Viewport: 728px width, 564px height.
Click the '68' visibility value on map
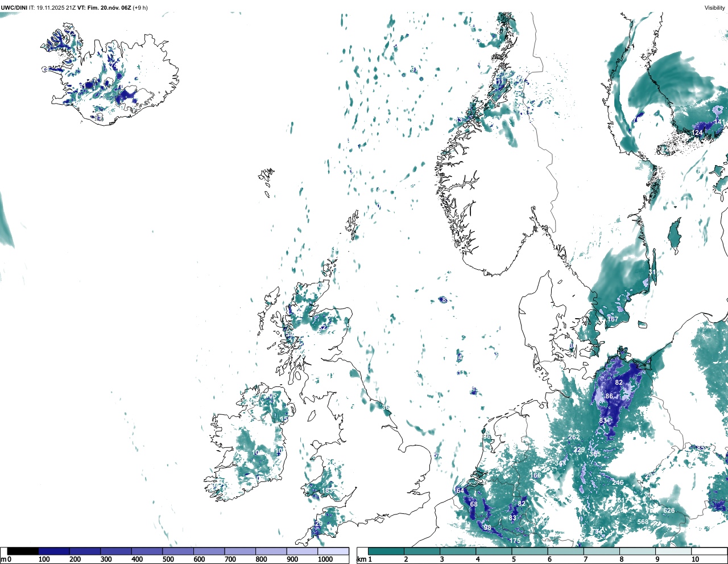(474, 504)
